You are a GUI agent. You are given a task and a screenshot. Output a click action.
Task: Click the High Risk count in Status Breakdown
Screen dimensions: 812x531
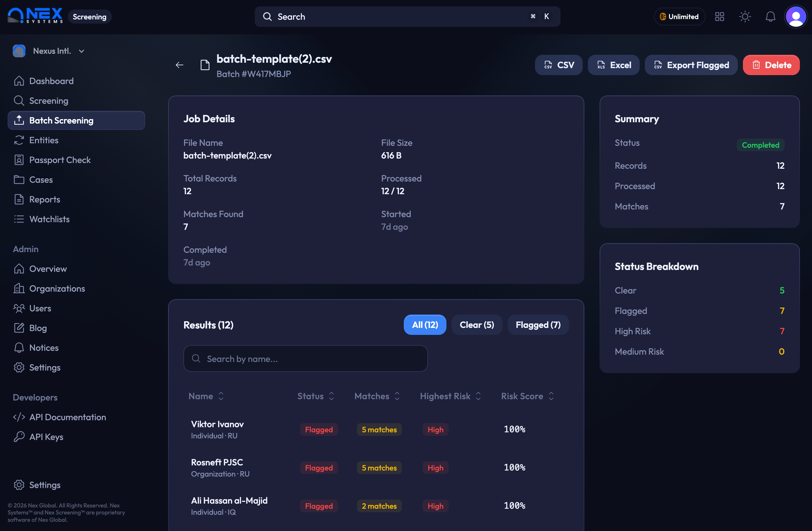[782, 331]
